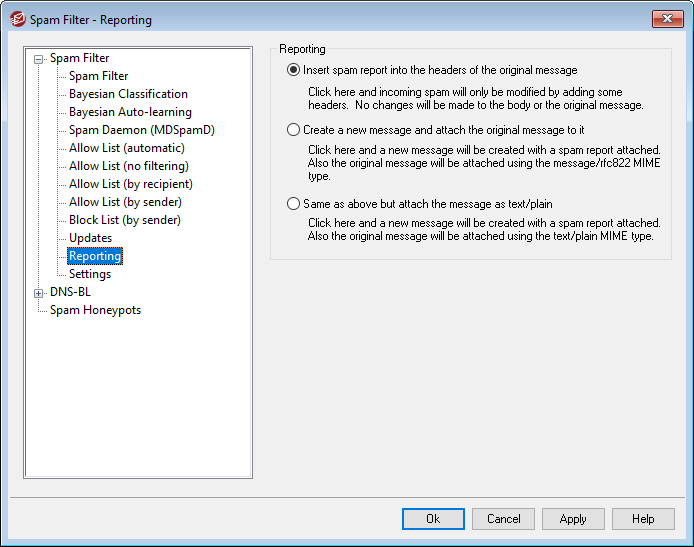Select 'Same as above but attach as text/plain'
694x547 pixels.
pyautogui.click(x=293, y=204)
